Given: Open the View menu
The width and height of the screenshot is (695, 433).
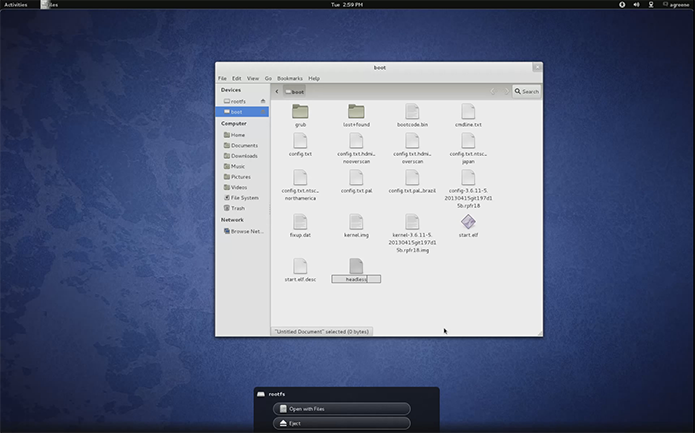Looking at the screenshot, I should point(253,78).
